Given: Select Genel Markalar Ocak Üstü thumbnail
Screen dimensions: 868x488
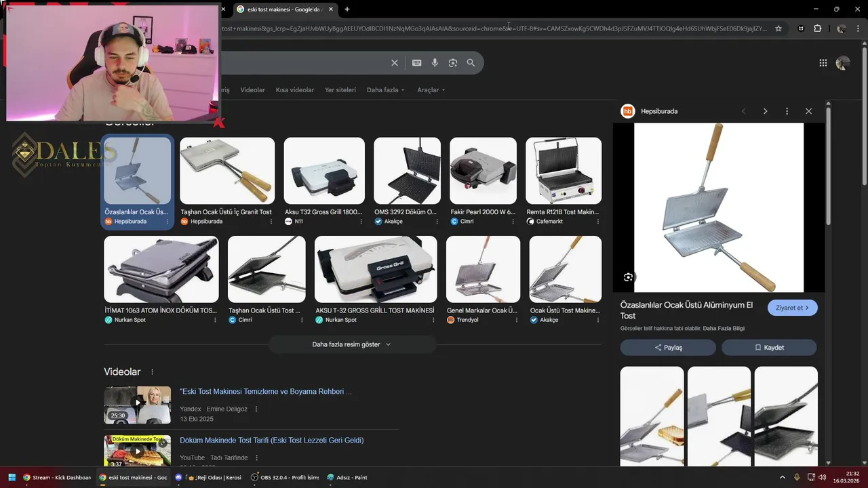Looking at the screenshot, I should 483,269.
